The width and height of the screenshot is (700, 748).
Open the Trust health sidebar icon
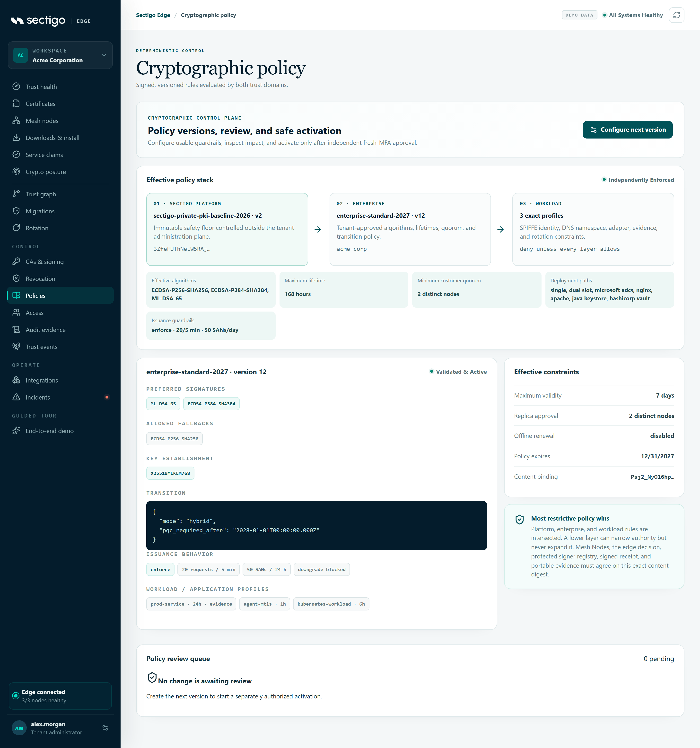(16, 87)
